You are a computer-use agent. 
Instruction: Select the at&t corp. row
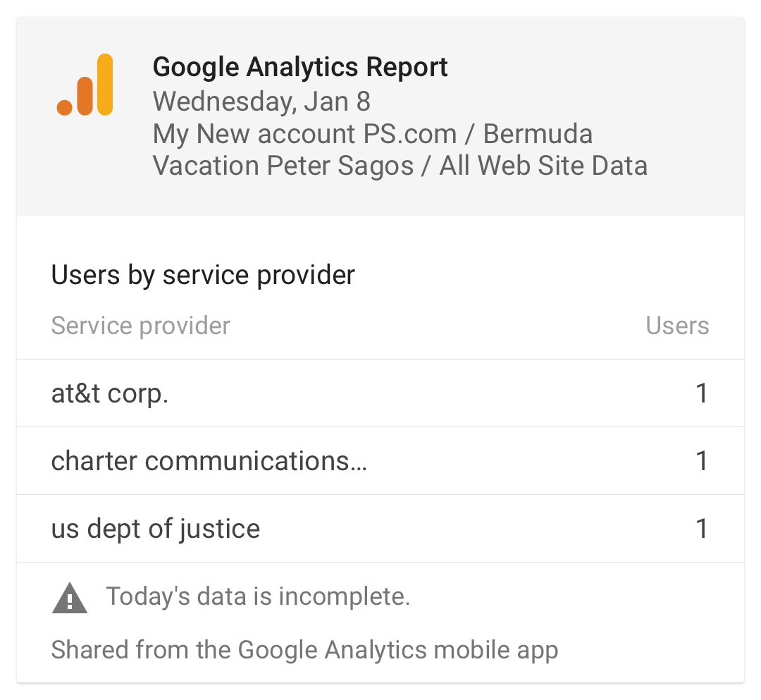point(380,393)
